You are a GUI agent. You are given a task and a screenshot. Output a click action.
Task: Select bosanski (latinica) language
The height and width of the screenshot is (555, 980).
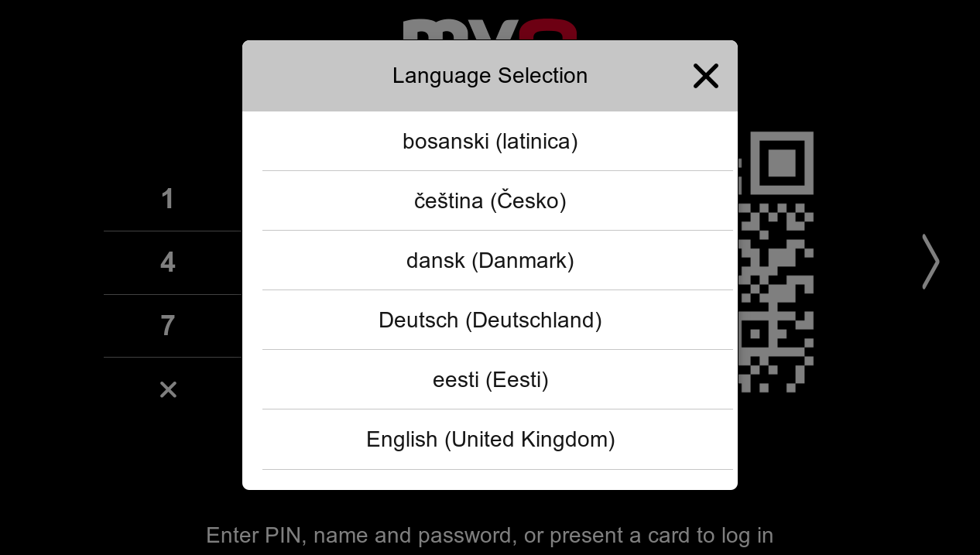click(490, 141)
